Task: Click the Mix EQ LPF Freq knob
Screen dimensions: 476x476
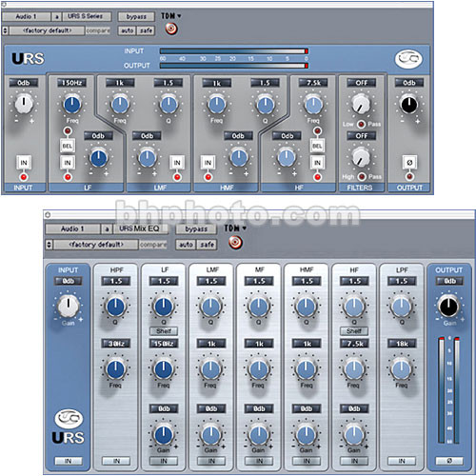Action: [x=402, y=369]
